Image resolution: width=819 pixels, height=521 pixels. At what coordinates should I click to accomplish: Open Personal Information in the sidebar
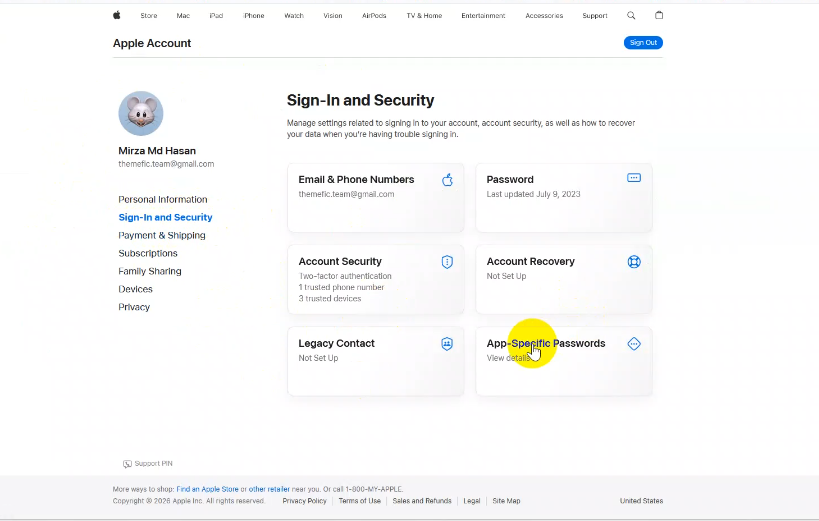163,200
